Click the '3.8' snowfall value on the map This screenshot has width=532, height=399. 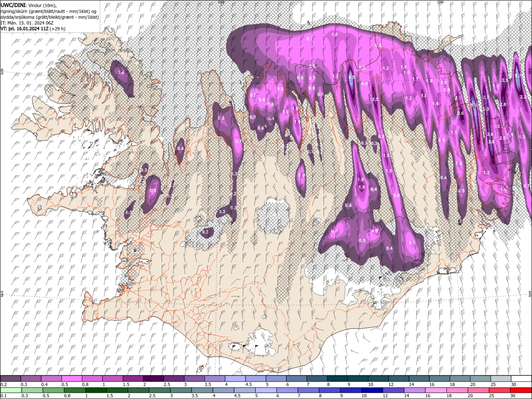coord(491,142)
